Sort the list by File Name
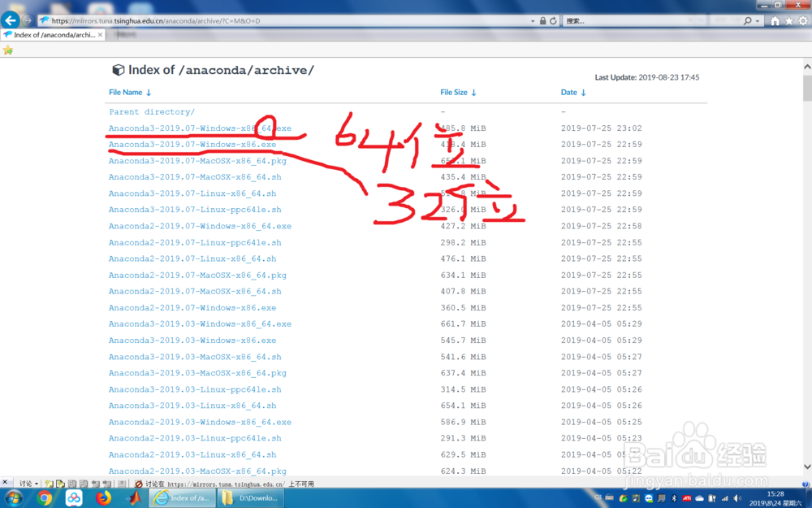The height and width of the screenshot is (508, 812). (x=130, y=93)
